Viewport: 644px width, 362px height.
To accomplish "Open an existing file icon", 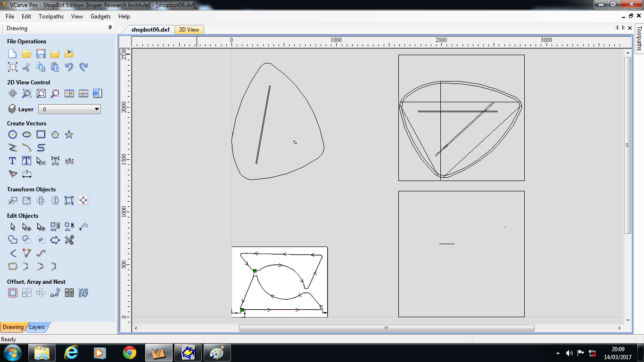I will 27,54.
